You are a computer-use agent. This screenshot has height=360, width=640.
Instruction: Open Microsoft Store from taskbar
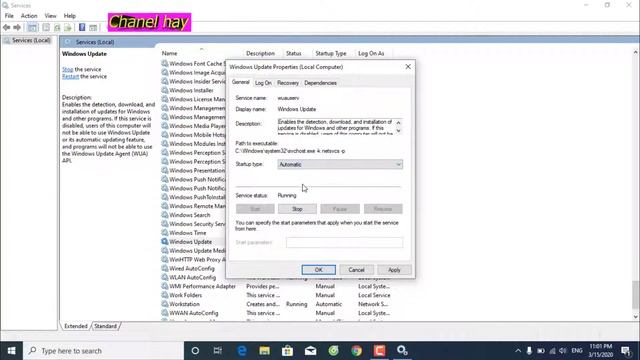(x=287, y=351)
